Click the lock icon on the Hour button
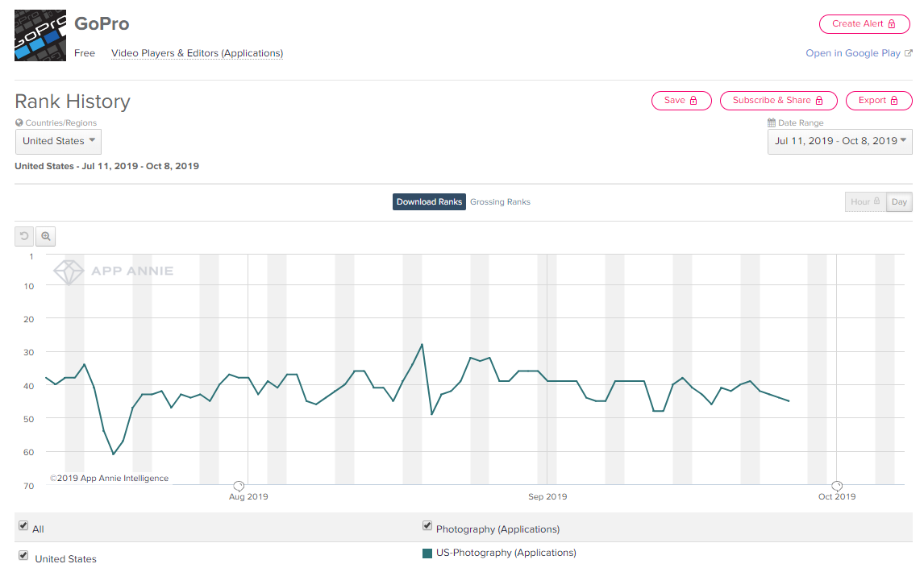 [x=876, y=201]
